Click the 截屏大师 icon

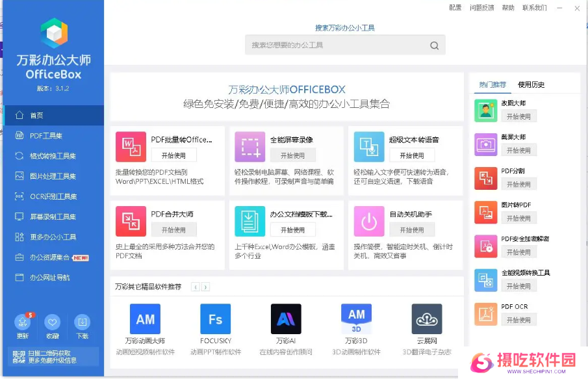tap(485, 144)
